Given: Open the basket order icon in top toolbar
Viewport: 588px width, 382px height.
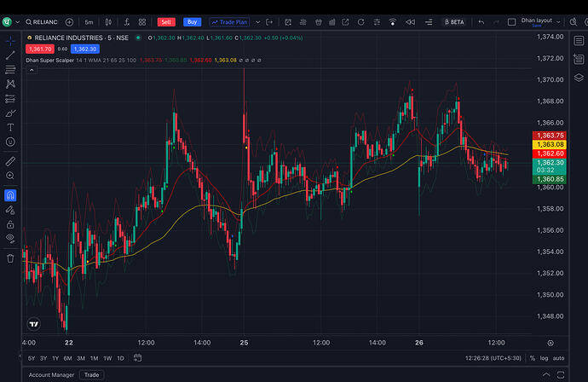Looking at the screenshot, I should point(319,22).
